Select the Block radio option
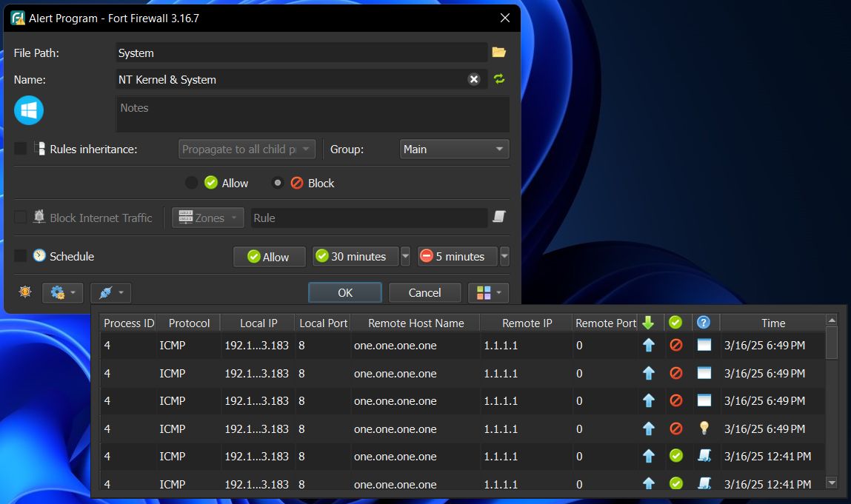 coord(277,183)
